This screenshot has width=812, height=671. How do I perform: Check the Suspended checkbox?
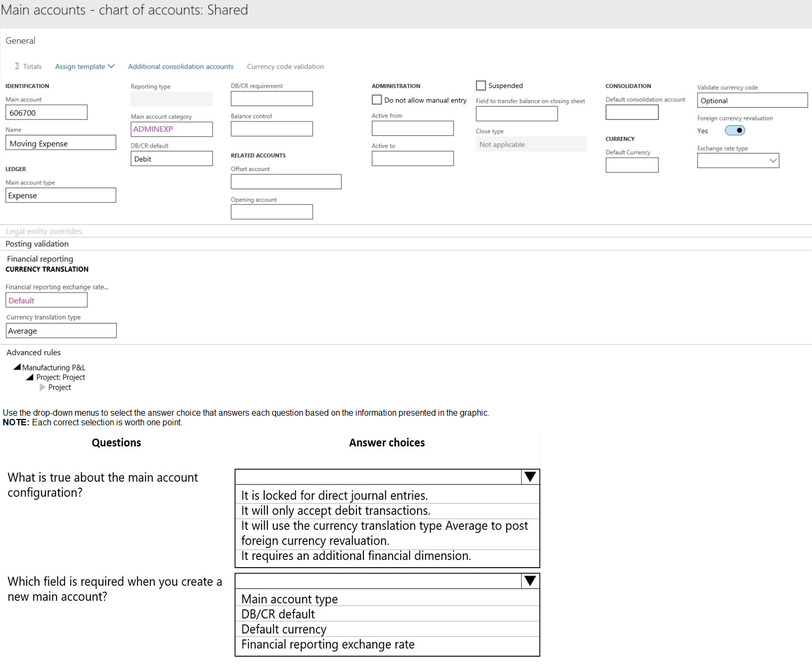coord(481,85)
